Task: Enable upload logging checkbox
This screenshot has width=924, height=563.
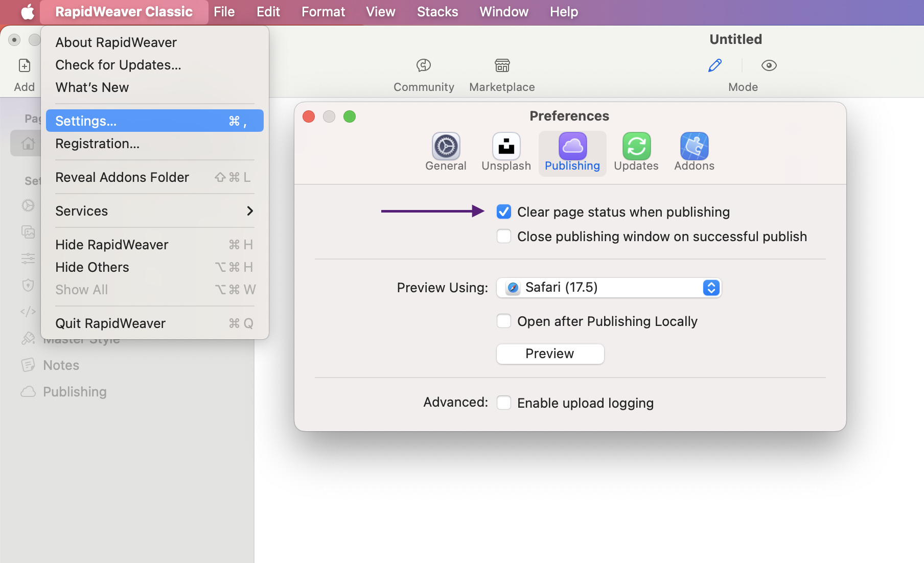Action: pyautogui.click(x=504, y=403)
